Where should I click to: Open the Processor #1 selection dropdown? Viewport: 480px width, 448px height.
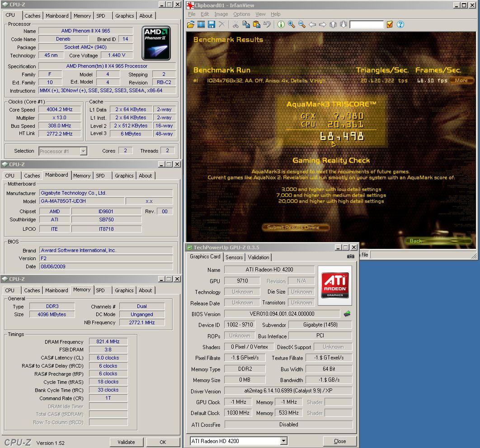pyautogui.click(x=83, y=151)
